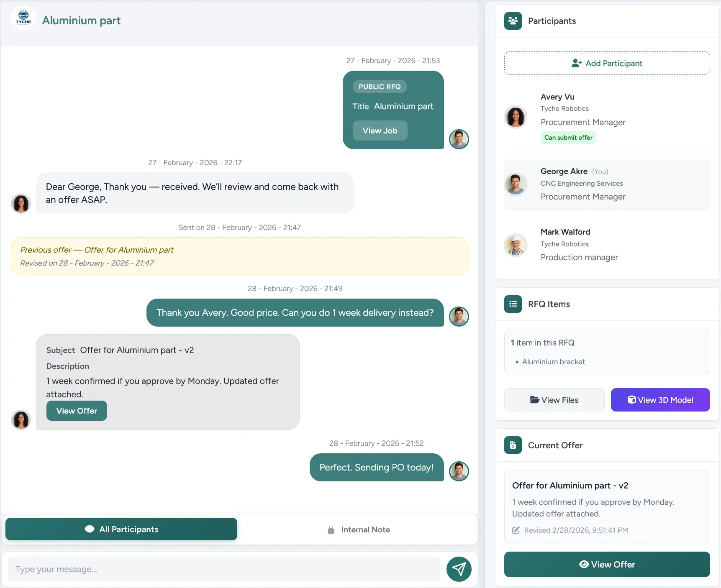Click the folder icon inside View Files

tap(534, 400)
